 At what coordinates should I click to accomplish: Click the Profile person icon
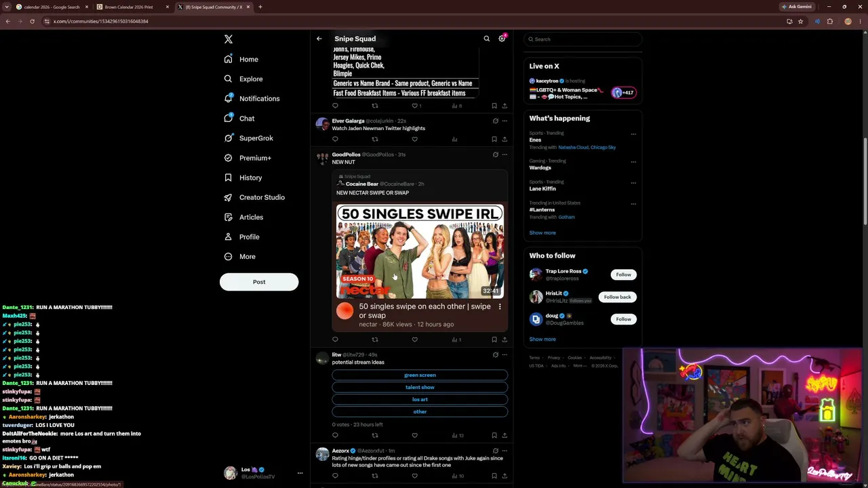228,237
